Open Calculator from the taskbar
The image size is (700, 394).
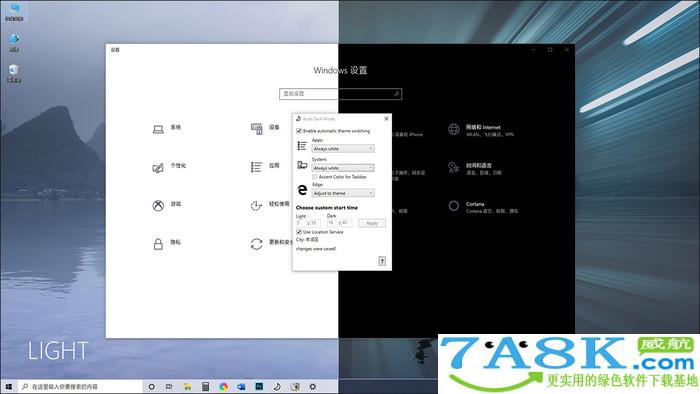(x=205, y=386)
